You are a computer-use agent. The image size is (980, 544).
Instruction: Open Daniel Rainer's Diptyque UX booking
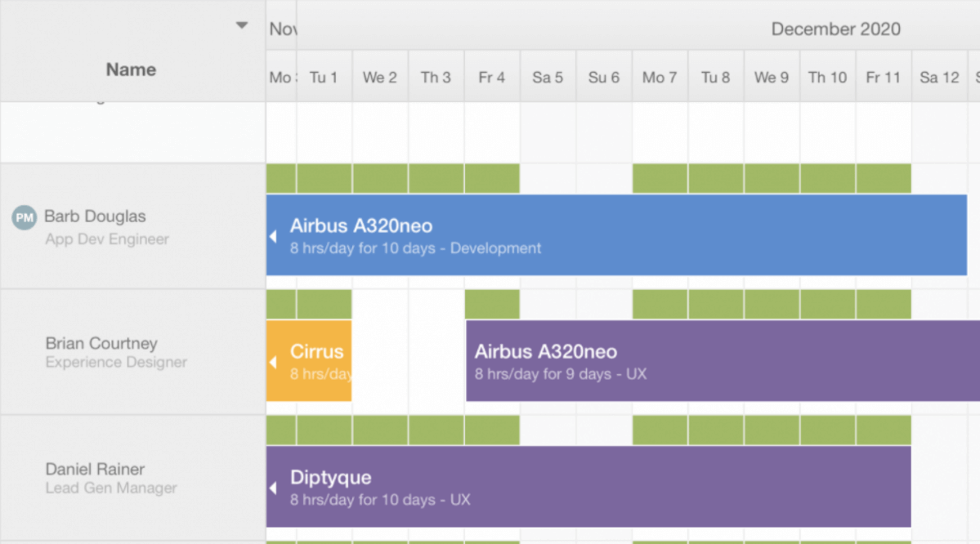click(588, 487)
